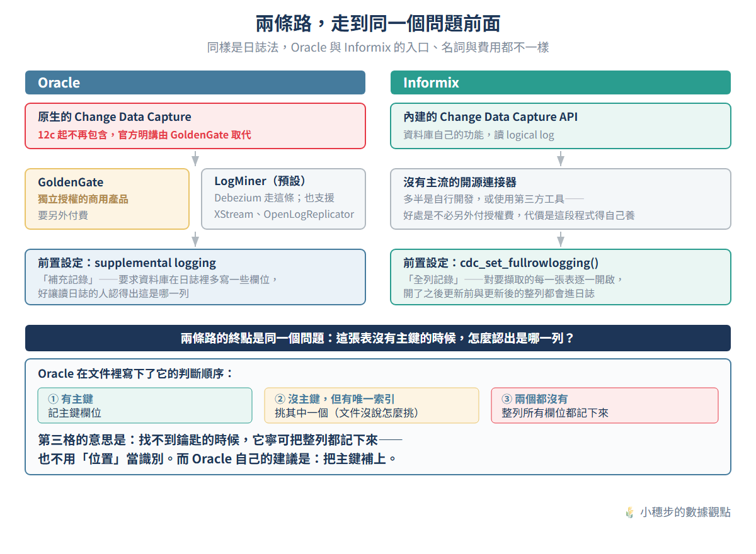Click red text 12c 起不再包含 GoldenGate 取代
Image resolution: width=756 pixels, height=554 pixels.
point(144,135)
